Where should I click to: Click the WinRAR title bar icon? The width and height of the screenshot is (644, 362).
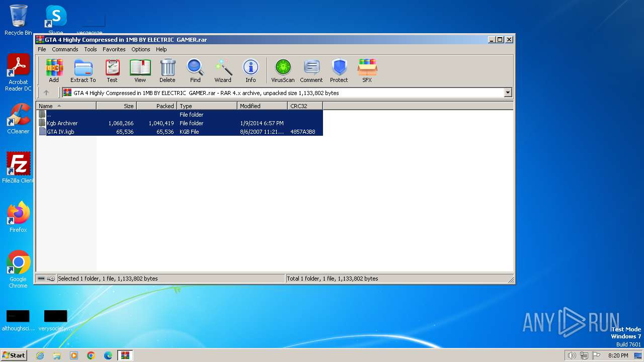[x=40, y=40]
